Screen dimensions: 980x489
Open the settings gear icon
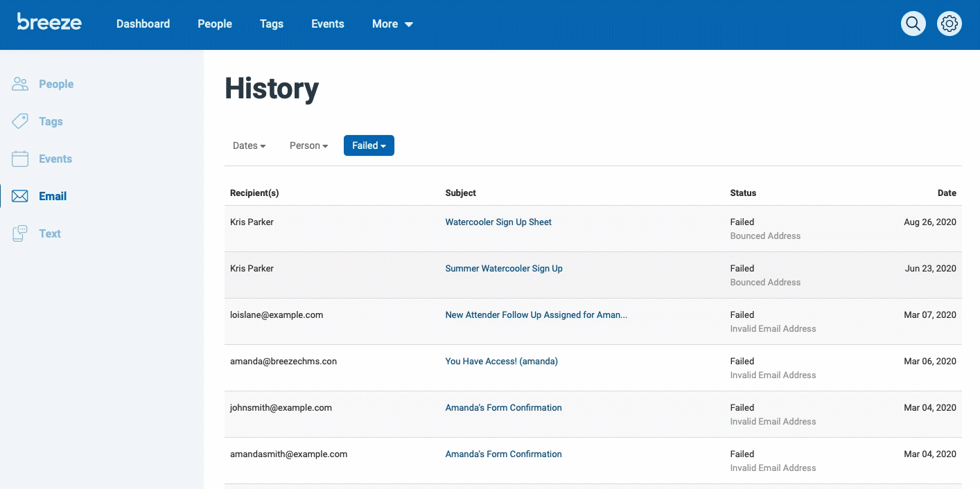pos(950,24)
